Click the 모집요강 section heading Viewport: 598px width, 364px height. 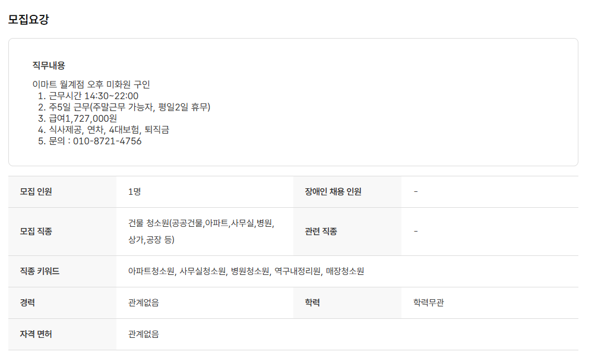coord(29,20)
